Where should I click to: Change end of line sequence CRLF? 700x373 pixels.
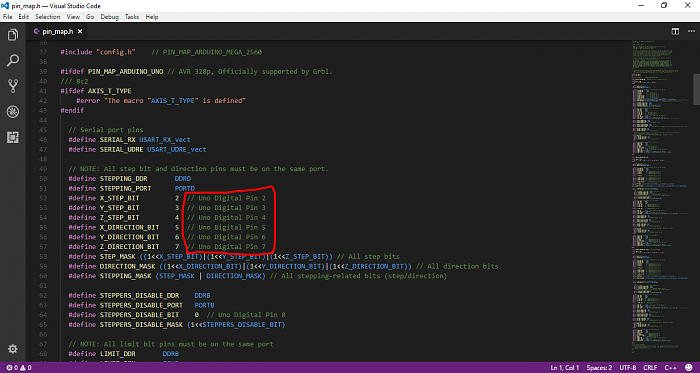click(x=650, y=368)
